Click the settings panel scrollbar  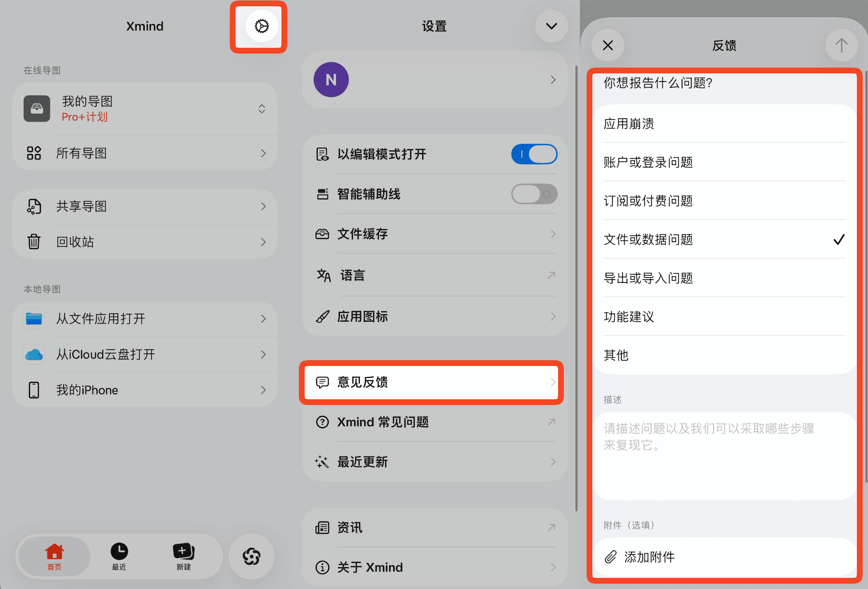point(576,289)
